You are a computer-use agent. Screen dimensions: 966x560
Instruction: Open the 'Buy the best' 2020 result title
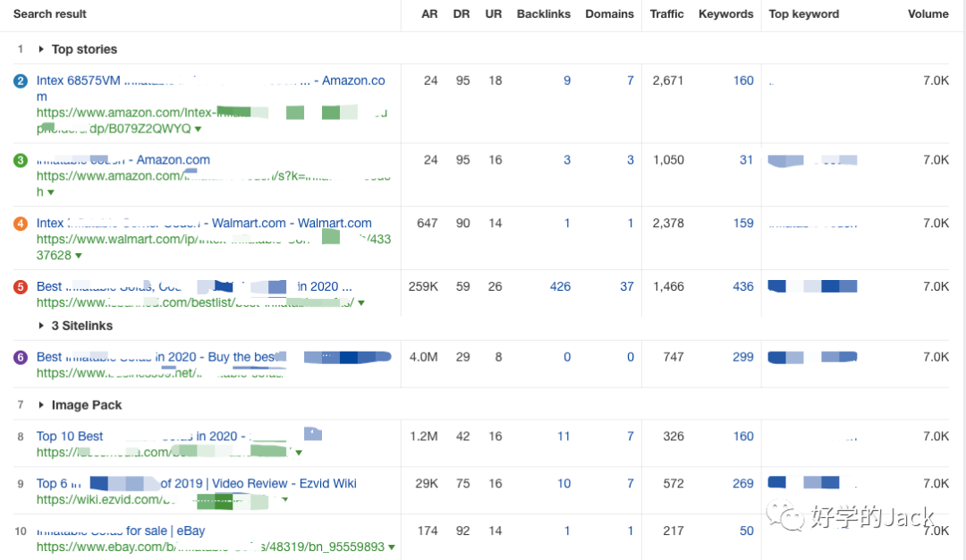(x=214, y=357)
